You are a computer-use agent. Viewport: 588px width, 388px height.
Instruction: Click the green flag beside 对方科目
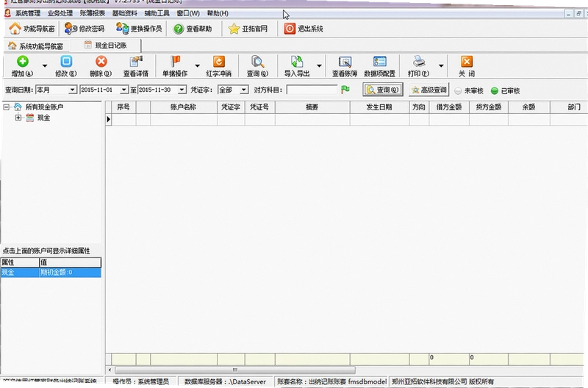pos(345,90)
